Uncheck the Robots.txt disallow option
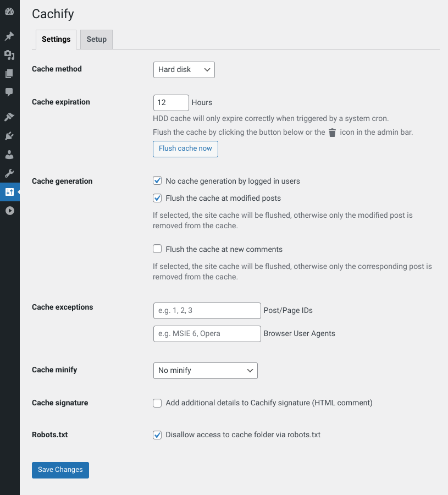This screenshot has width=448, height=495. click(157, 435)
